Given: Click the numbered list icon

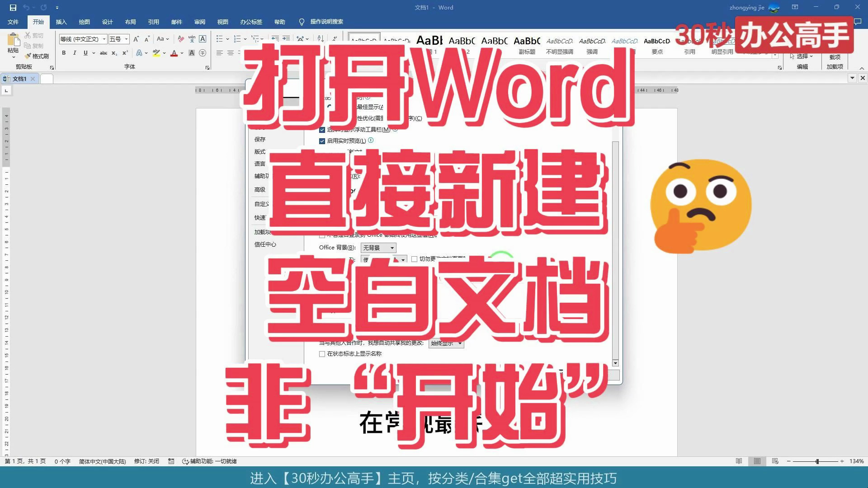Looking at the screenshot, I should pos(237,39).
